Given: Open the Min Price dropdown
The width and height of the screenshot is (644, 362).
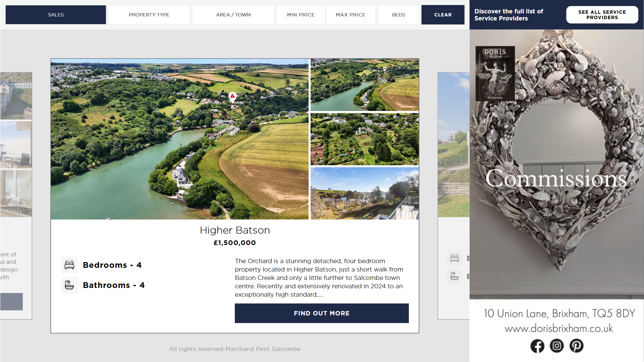Looking at the screenshot, I should coord(301,15).
